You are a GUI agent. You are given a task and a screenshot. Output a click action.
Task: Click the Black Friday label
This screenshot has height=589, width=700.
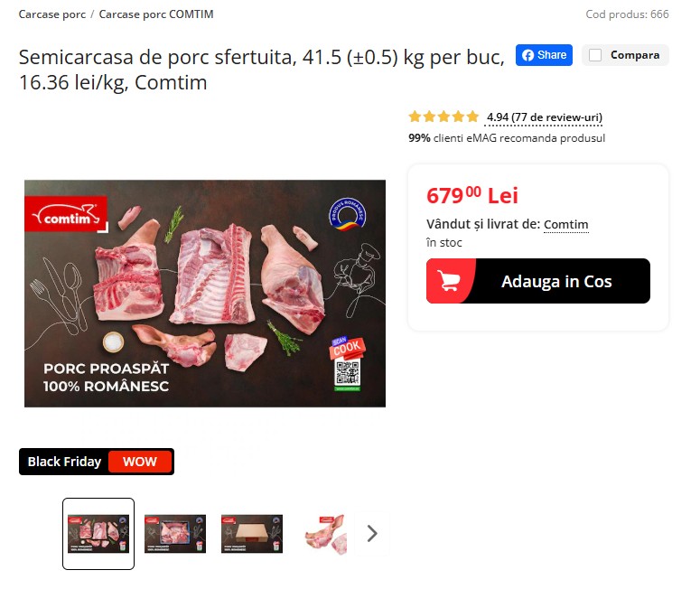[x=64, y=462]
